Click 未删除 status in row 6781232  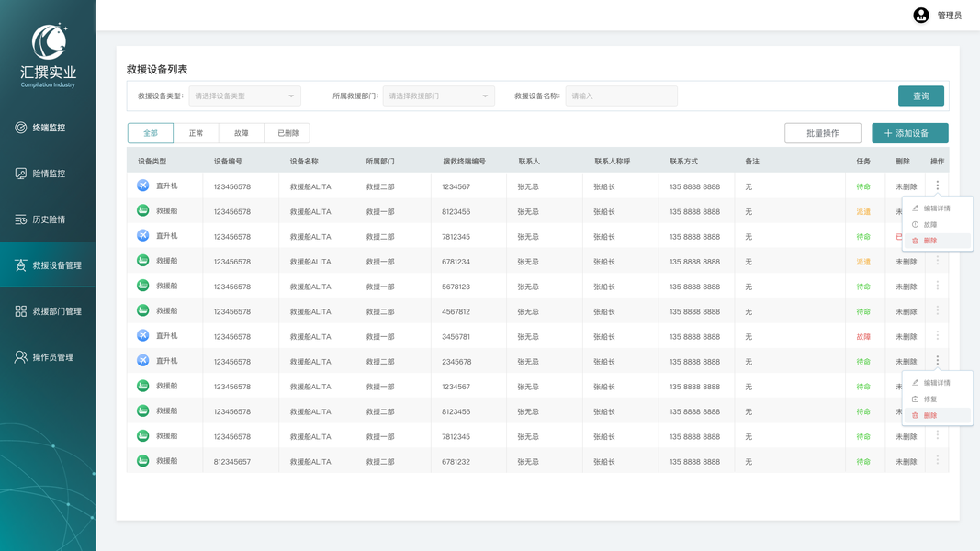coord(906,462)
